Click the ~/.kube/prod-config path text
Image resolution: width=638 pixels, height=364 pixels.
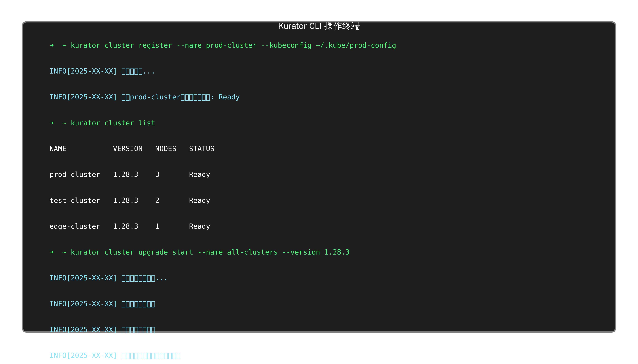point(356,46)
